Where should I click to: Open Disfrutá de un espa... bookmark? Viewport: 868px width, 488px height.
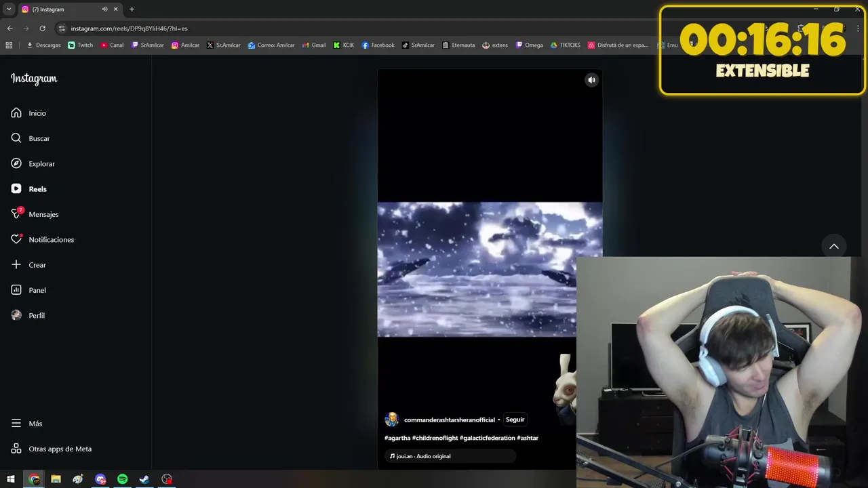click(618, 45)
